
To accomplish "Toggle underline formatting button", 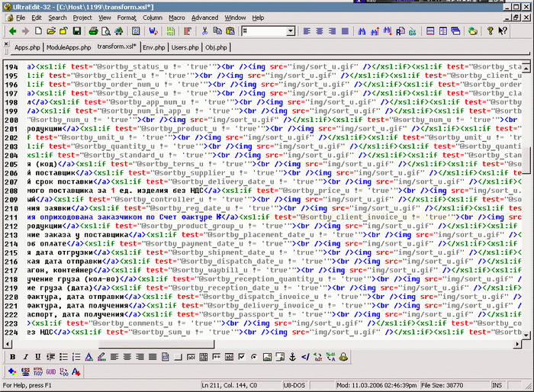I will click(x=37, y=357).
